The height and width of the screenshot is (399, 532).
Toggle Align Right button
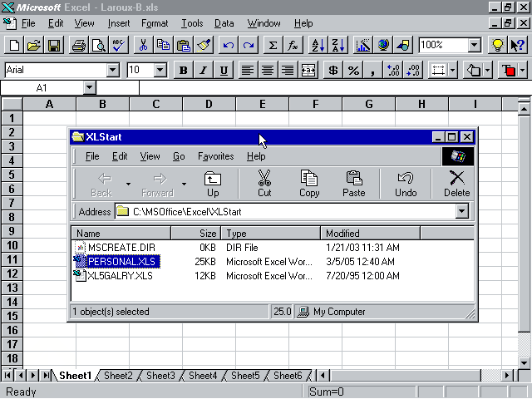(288, 70)
